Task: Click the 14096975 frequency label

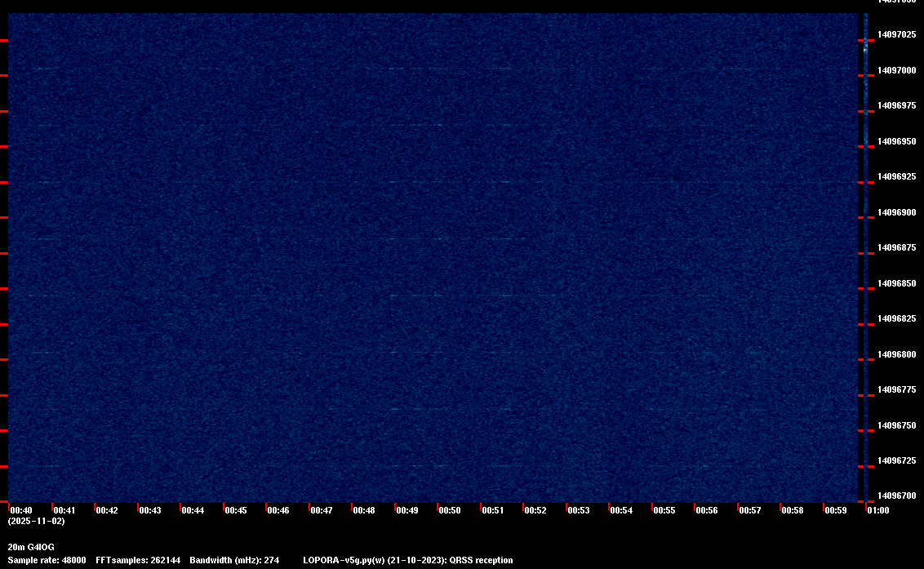Action: click(897, 105)
